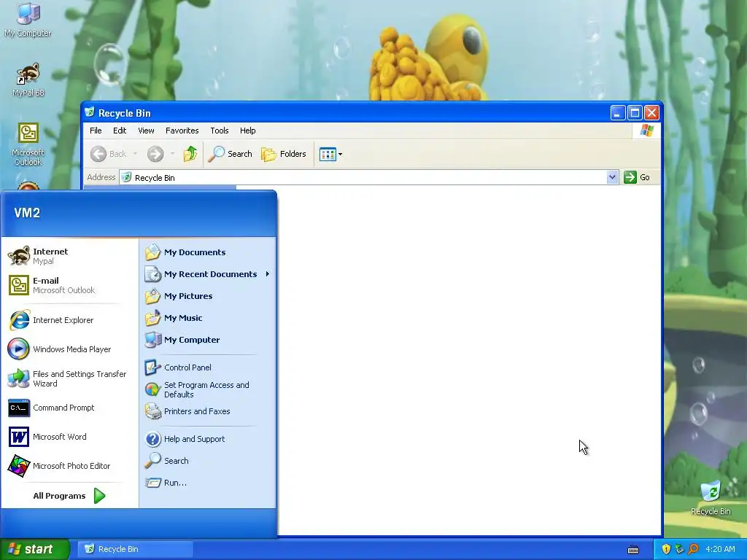Image resolution: width=747 pixels, height=560 pixels.
Task: Open Internet Mypal from Start menu
Action: coord(69,256)
